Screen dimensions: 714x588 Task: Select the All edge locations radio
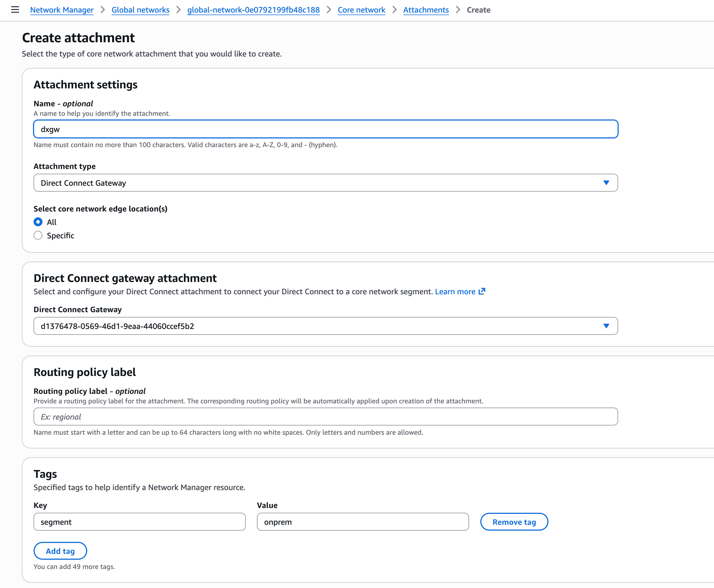(38, 222)
